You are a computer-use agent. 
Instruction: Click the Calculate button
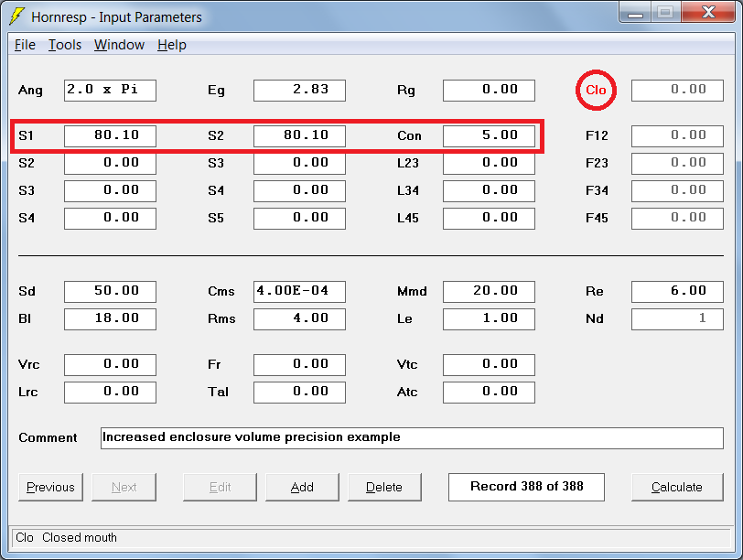click(677, 487)
